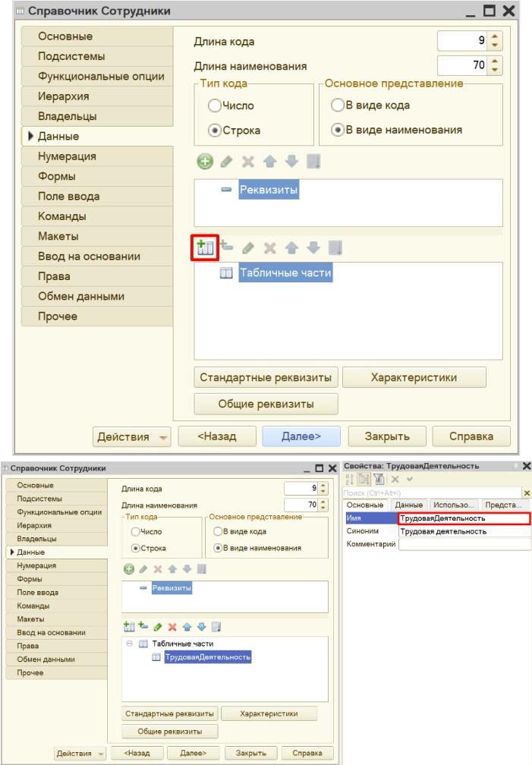This screenshot has height=765, width=532.
Task: Click blue move-down arrow in smaller window
Action: tap(202, 627)
